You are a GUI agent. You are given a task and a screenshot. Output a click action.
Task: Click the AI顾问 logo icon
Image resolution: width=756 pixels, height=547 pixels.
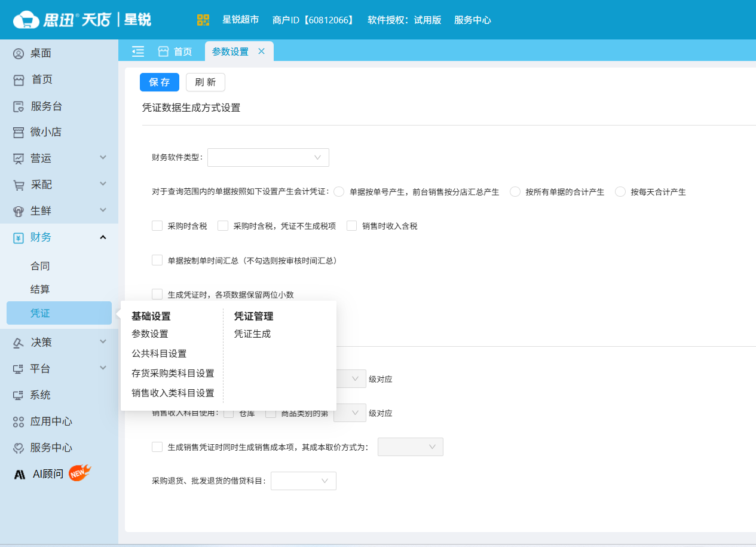(20, 475)
